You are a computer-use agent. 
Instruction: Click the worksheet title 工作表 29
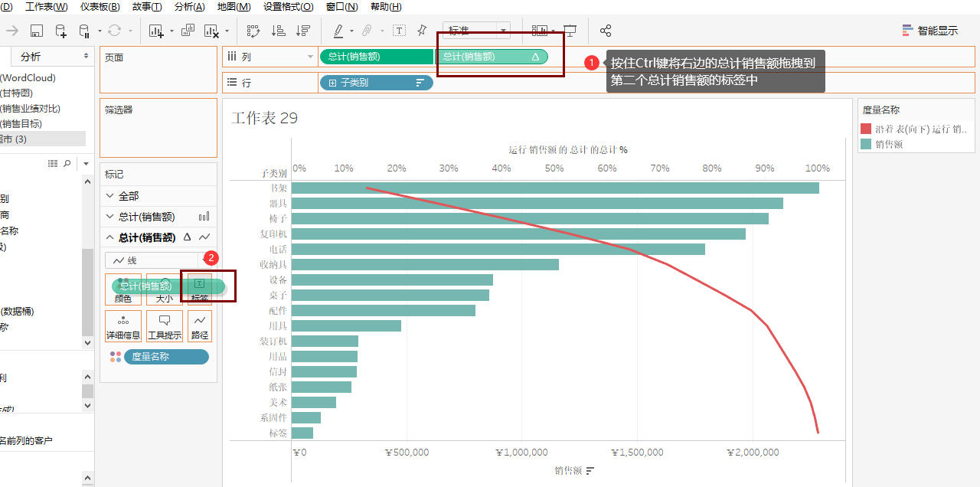point(264,118)
